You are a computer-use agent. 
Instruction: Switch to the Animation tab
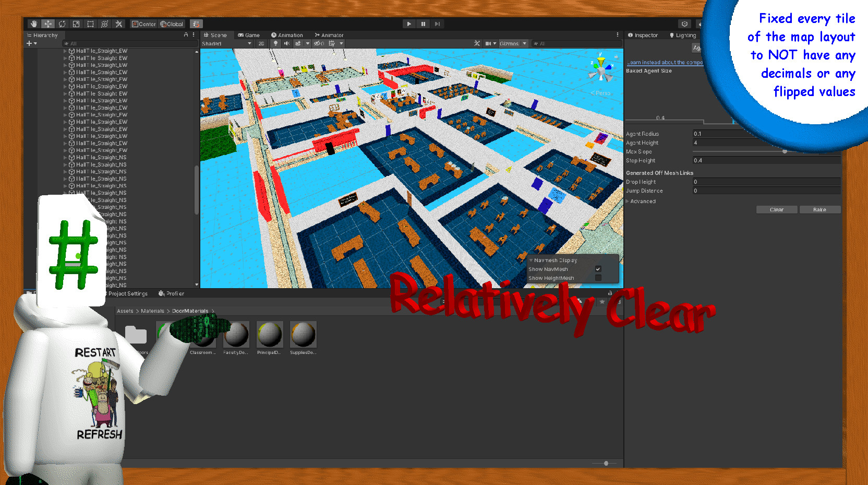[287, 35]
